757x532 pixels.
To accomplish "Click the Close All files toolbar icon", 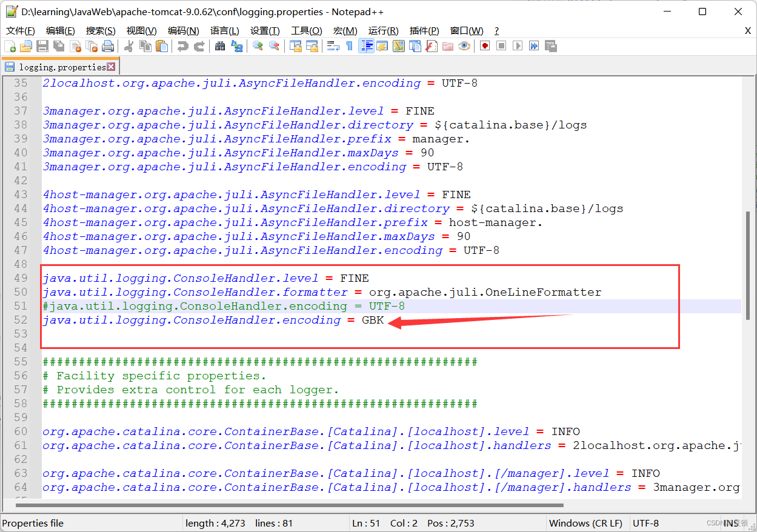I will point(92,46).
